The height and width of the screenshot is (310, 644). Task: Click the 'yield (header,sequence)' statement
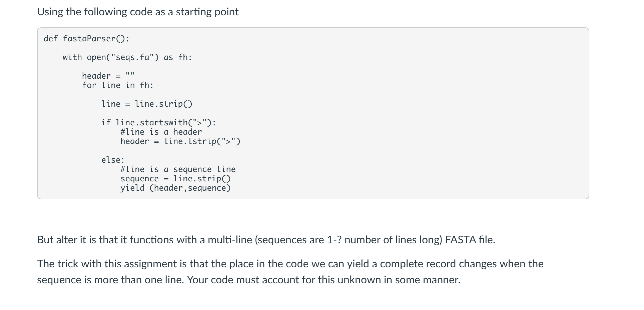[x=175, y=188]
